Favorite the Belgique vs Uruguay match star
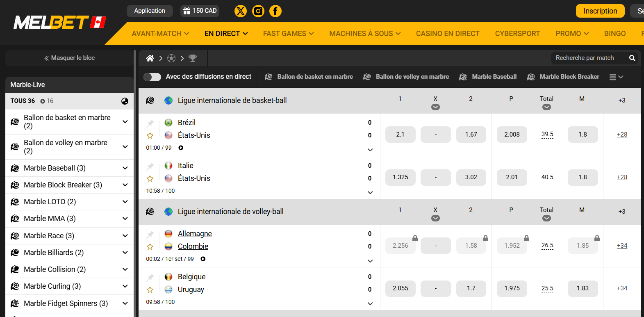The image size is (644, 317). (x=150, y=290)
